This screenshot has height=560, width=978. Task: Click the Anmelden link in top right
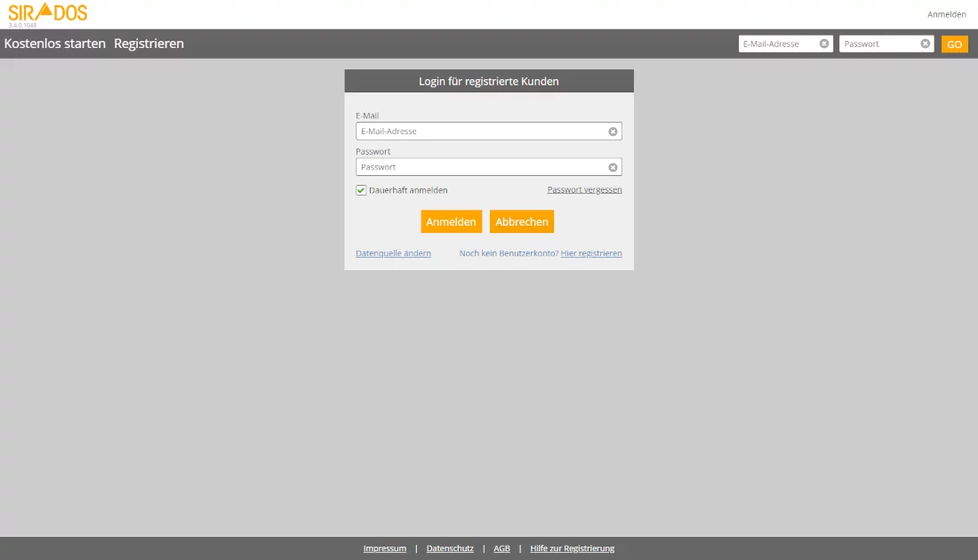coord(946,14)
